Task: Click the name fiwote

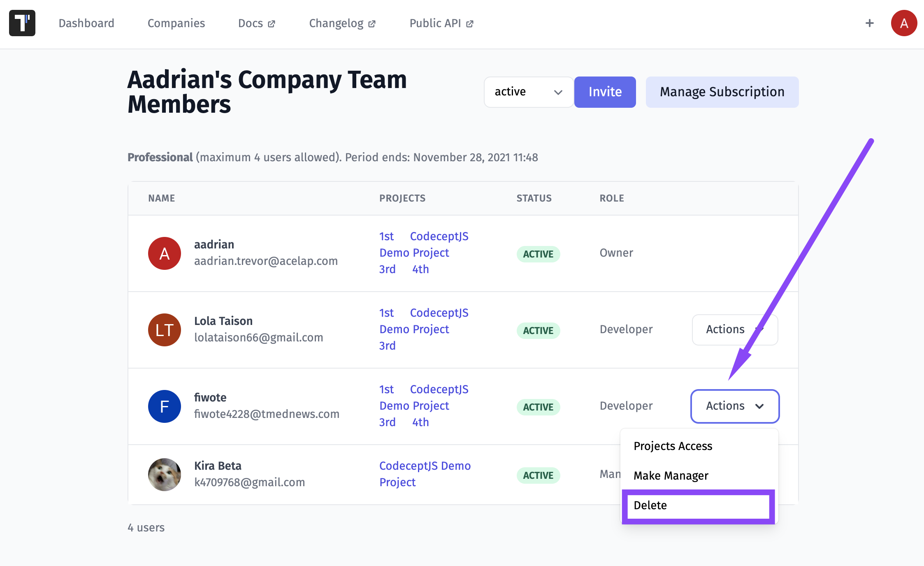Action: coord(210,397)
